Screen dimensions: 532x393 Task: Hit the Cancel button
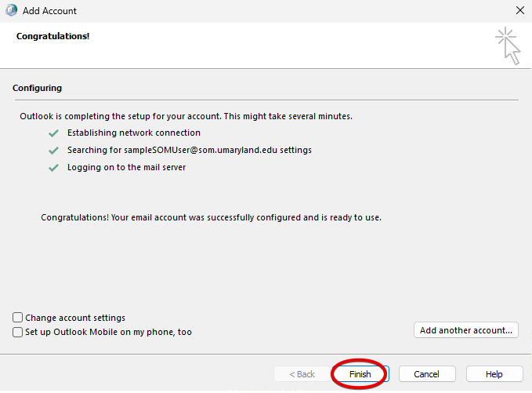tap(427, 374)
